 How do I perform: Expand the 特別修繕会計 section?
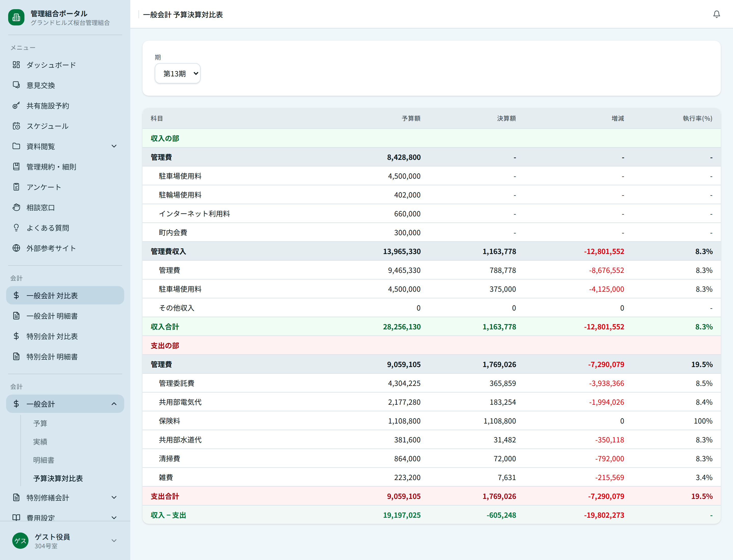point(114,497)
